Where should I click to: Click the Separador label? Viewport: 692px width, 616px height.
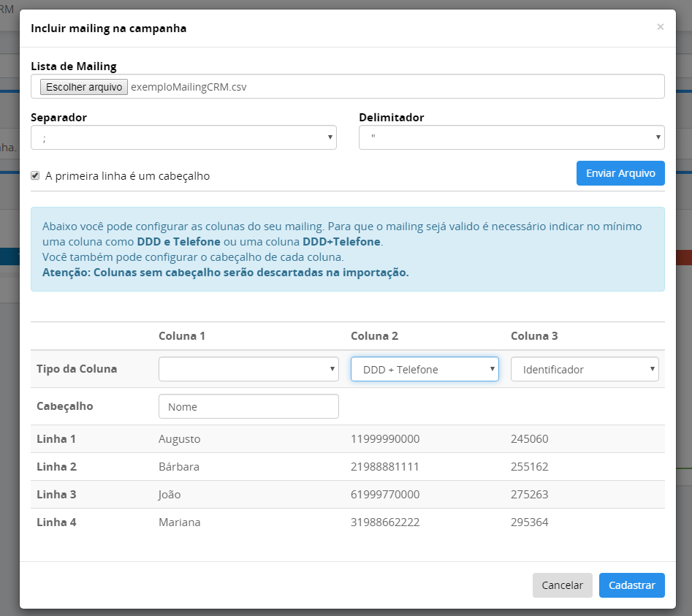(58, 118)
